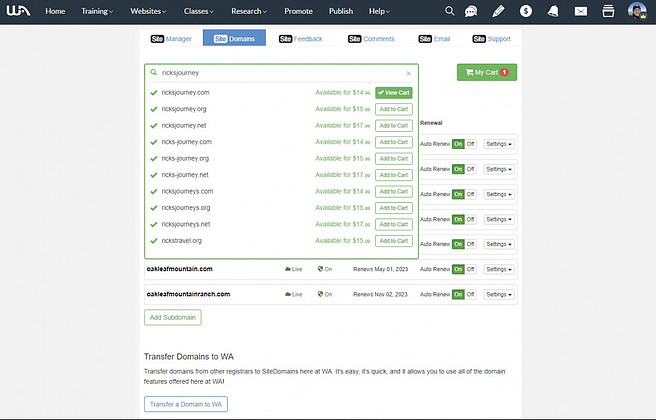
Task: Click in the domain search field with ricksjourney
Action: (x=281, y=73)
